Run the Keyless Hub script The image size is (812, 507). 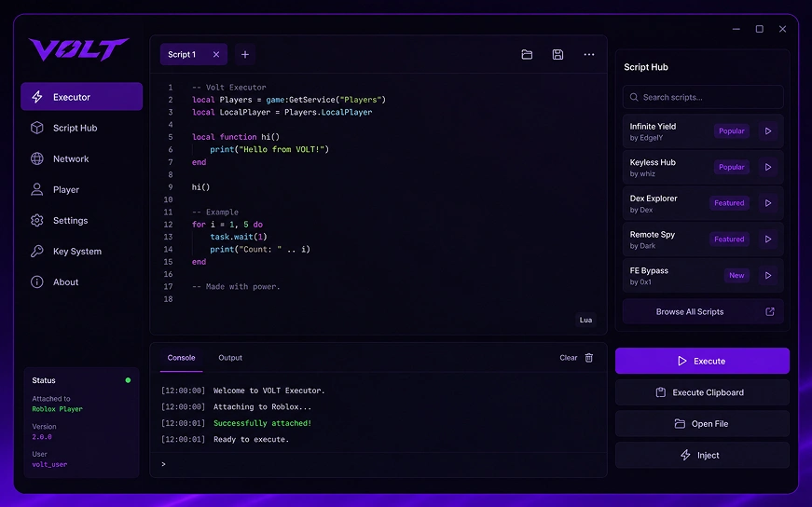pyautogui.click(x=768, y=167)
